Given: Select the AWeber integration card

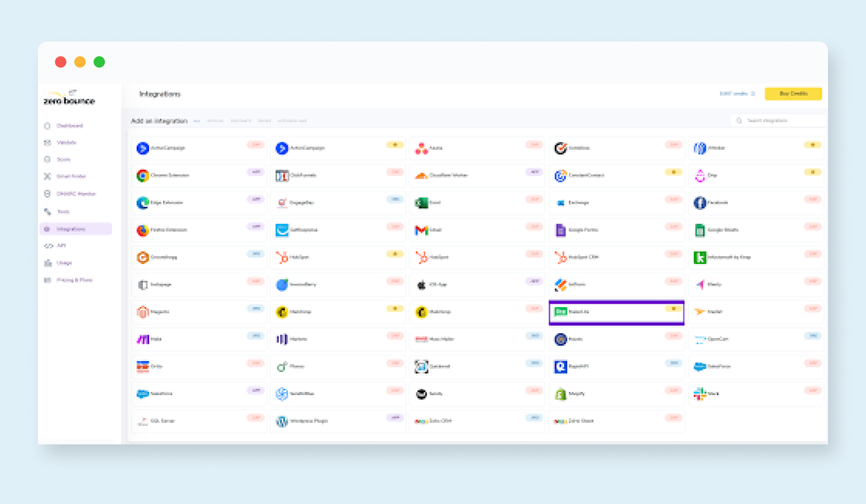Looking at the screenshot, I should click(755, 148).
